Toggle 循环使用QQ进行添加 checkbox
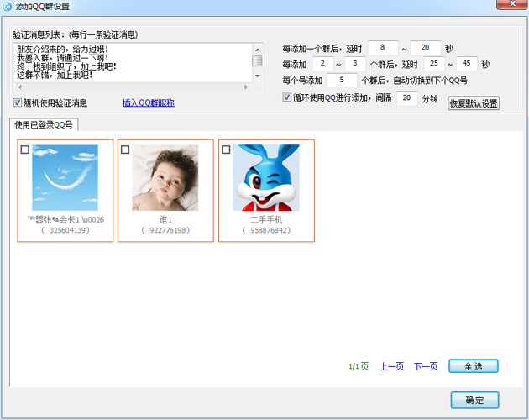Image resolution: width=529 pixels, height=420 pixels. [287, 97]
